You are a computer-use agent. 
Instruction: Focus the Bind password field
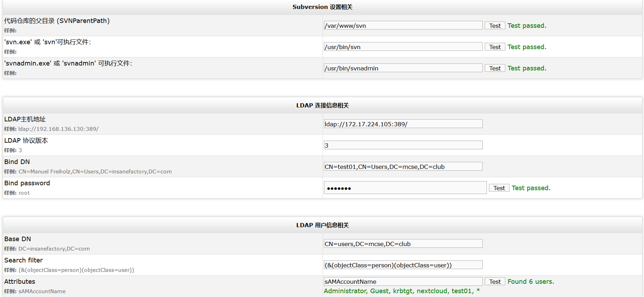(405, 188)
